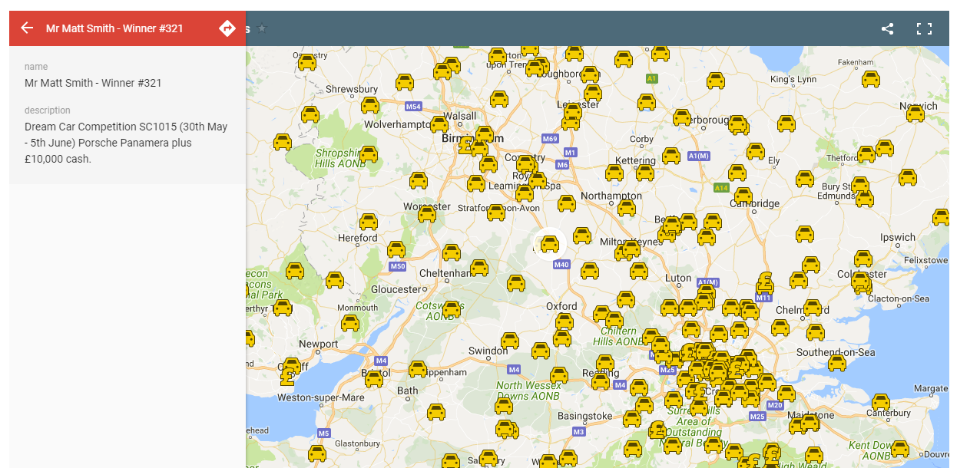
Task: Share this map
Action: click(887, 29)
